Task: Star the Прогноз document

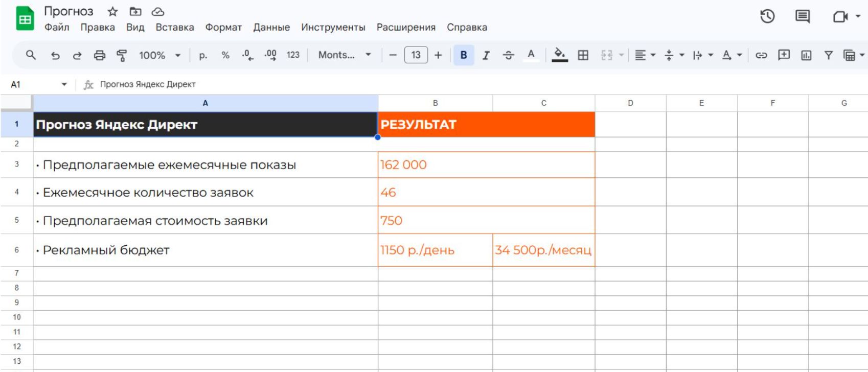Action: [112, 12]
